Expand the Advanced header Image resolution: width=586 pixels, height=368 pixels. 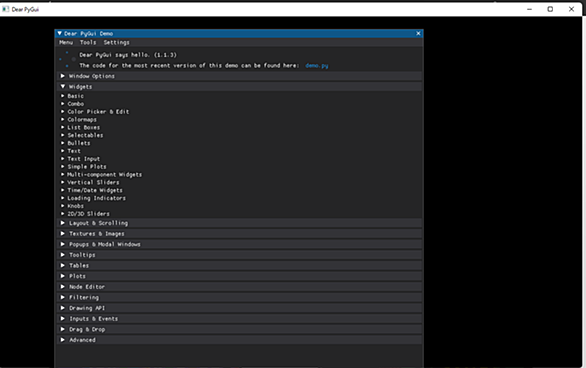pos(239,340)
